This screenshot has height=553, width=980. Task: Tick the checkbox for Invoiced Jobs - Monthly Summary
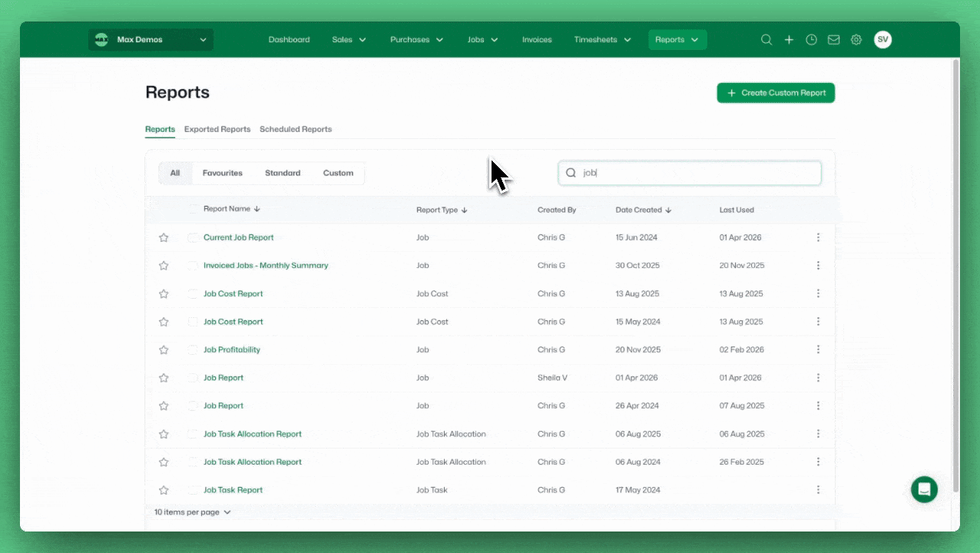[193, 266]
